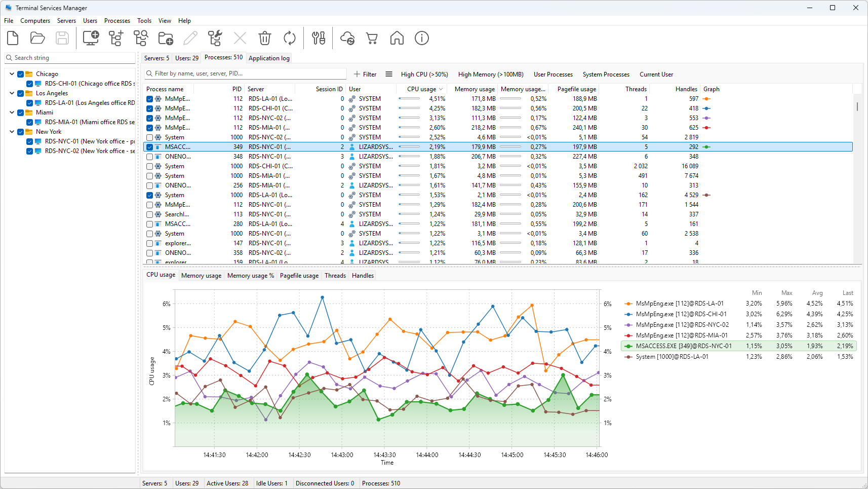This screenshot has width=868, height=489.
Task: Show User Processes filter
Action: click(553, 74)
